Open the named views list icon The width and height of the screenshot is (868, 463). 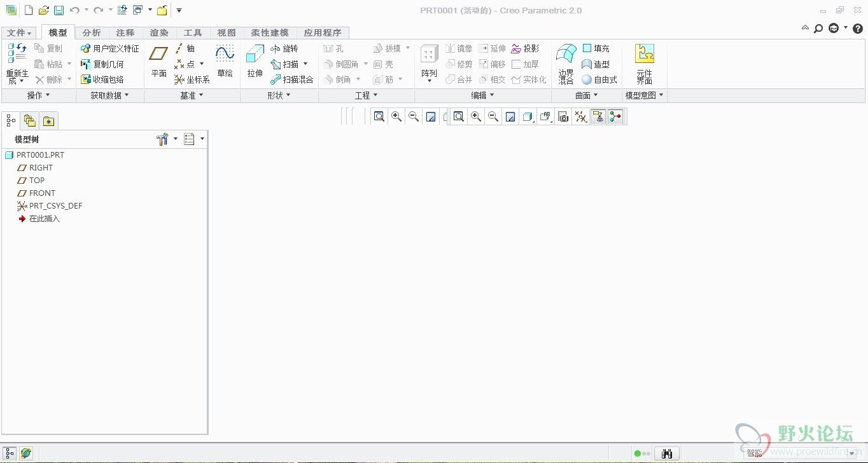click(x=545, y=116)
